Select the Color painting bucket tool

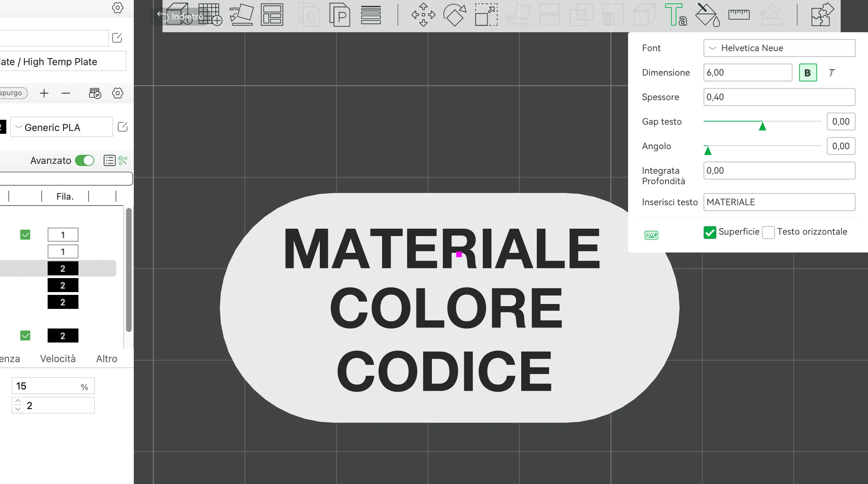click(707, 15)
